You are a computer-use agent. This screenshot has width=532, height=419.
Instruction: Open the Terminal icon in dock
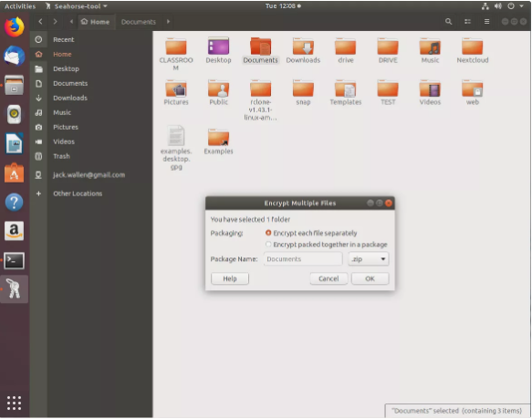point(14,261)
